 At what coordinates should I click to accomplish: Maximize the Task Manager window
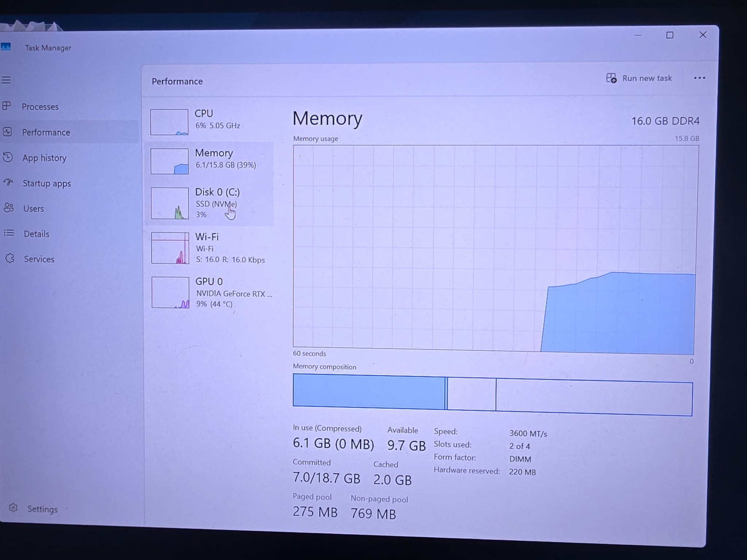point(670,35)
